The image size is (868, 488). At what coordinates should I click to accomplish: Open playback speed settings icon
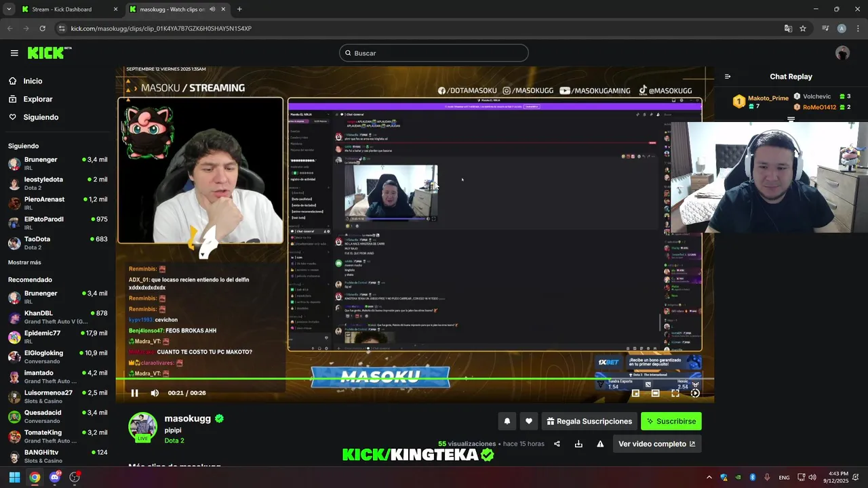click(695, 393)
